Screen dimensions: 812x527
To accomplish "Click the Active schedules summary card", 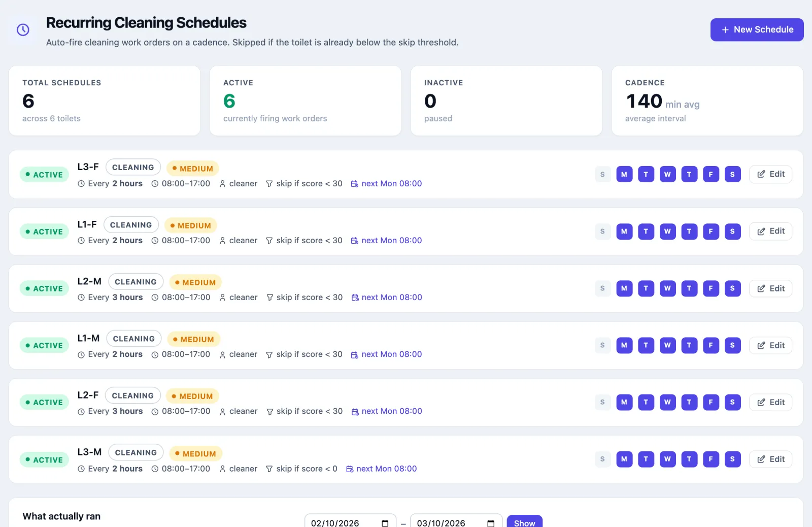I will (306, 101).
